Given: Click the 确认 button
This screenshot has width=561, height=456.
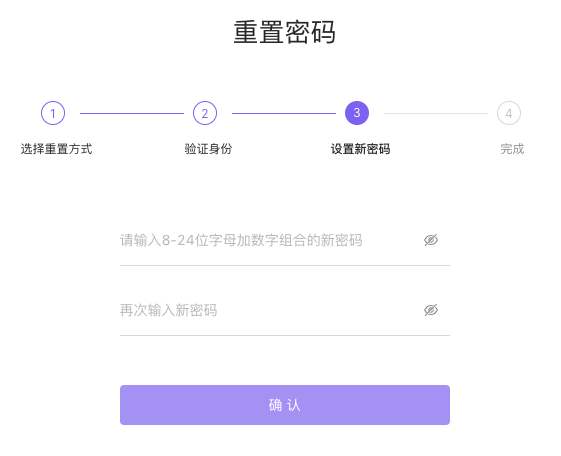Looking at the screenshot, I should click(x=285, y=405).
